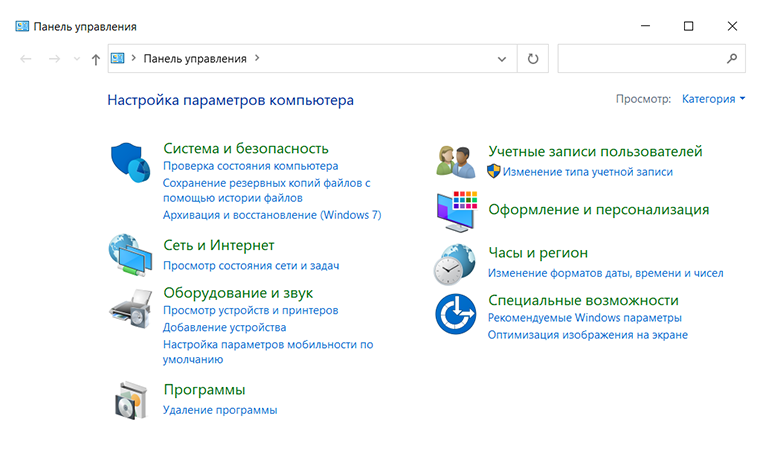Open Проверка состояния компьютера link
This screenshot has width=760, height=451.
(251, 166)
